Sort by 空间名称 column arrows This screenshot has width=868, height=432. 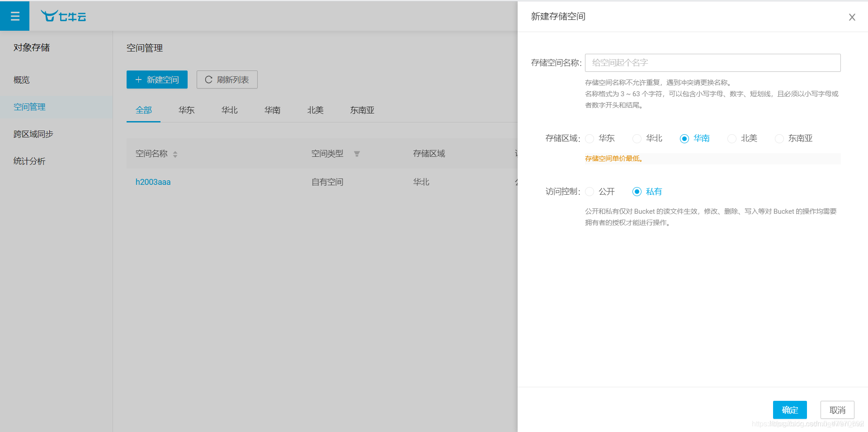click(175, 154)
